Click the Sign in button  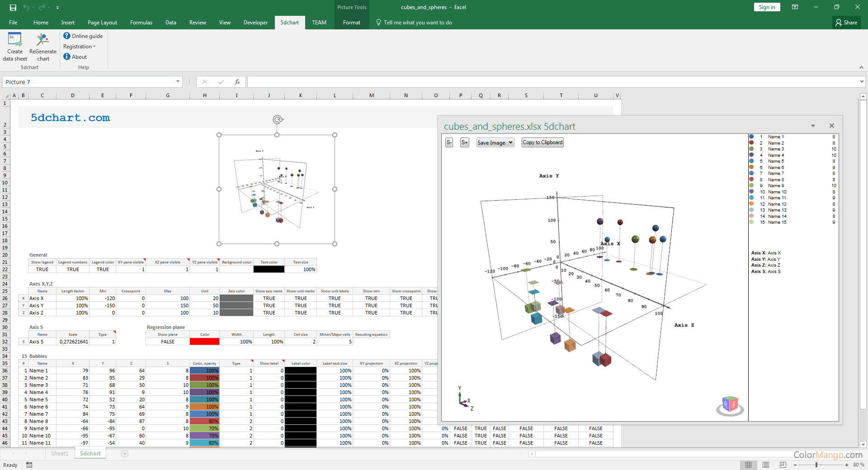coord(767,7)
